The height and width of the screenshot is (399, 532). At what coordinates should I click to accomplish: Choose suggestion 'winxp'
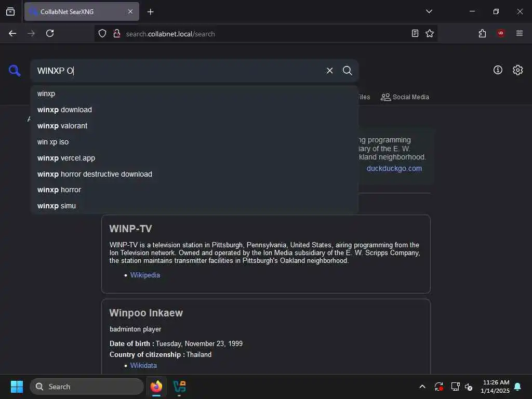coord(194,94)
